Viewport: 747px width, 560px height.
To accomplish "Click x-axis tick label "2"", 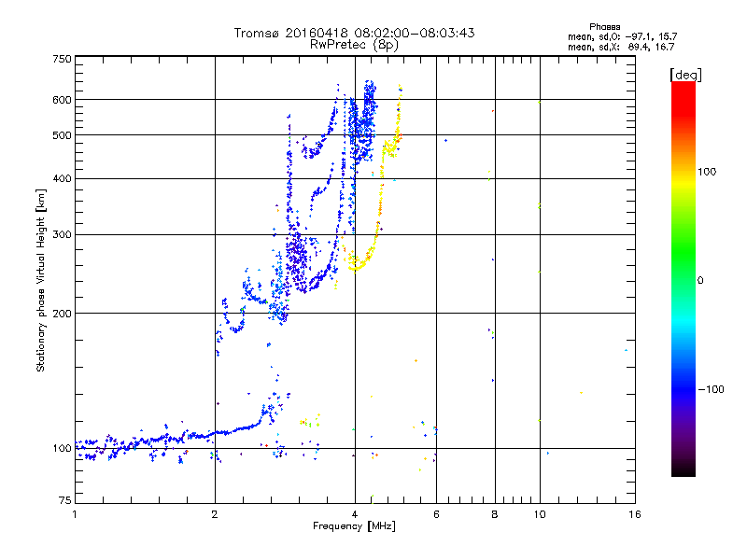I will point(215,514).
